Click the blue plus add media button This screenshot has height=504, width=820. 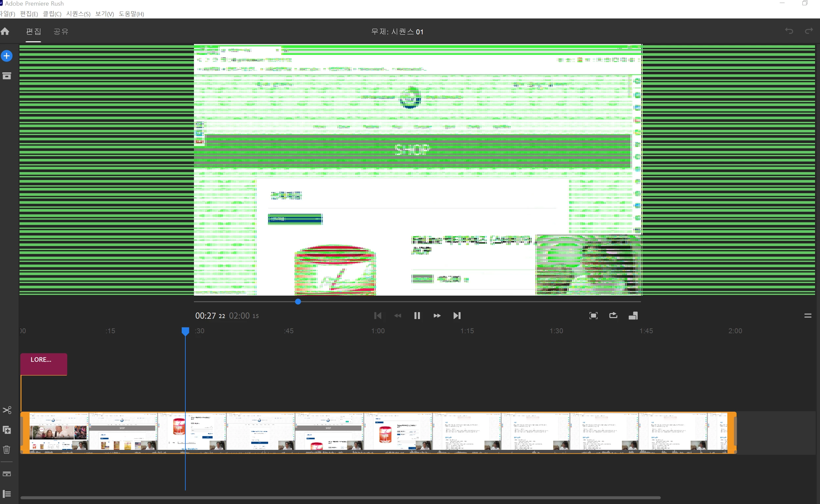pyautogui.click(x=7, y=56)
